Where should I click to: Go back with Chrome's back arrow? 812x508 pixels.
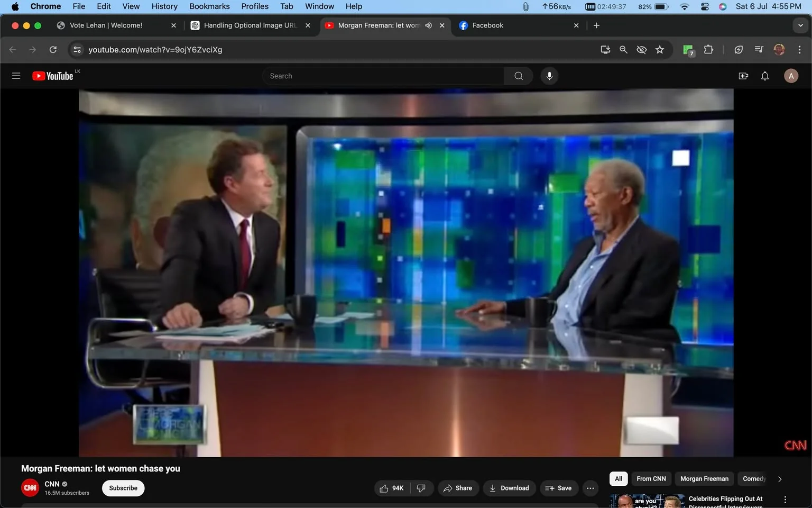click(13, 49)
